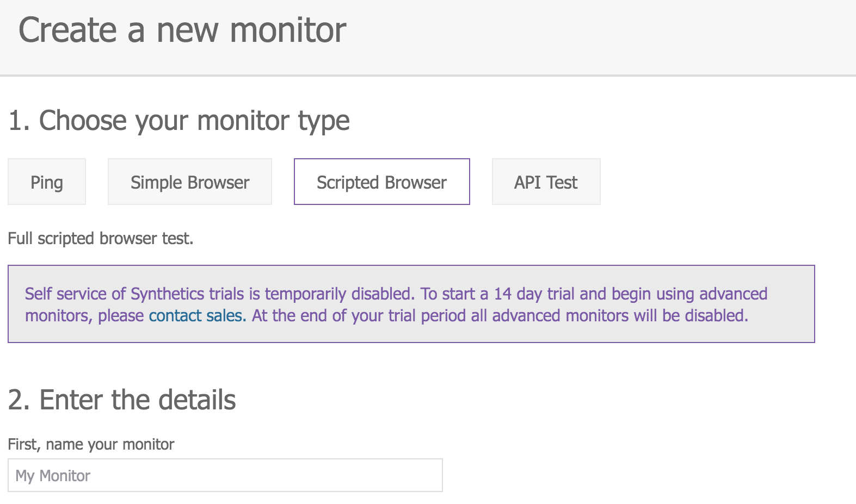Click the 'Create a new monitor' heading
Screen dimensions: 856x504
click(x=182, y=30)
